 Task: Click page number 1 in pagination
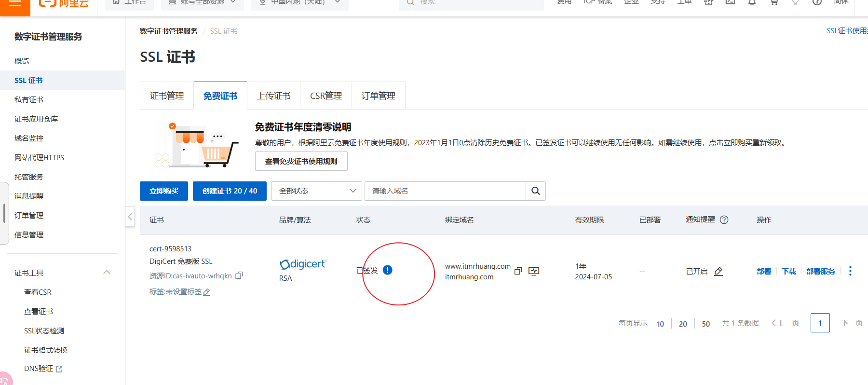820,323
